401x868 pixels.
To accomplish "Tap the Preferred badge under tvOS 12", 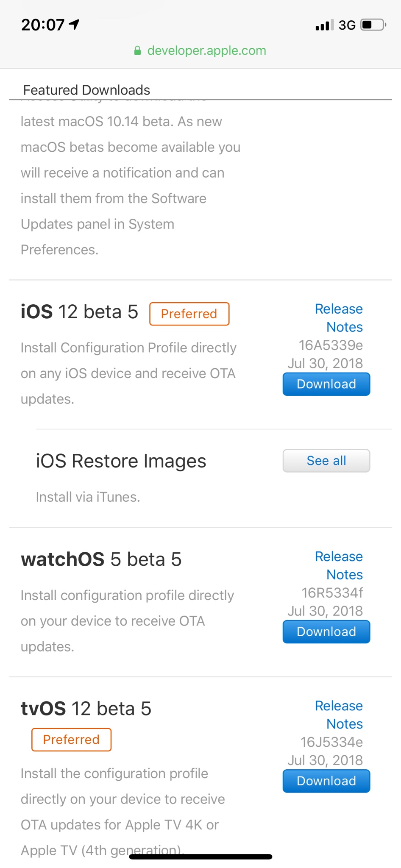I will pos(71,740).
